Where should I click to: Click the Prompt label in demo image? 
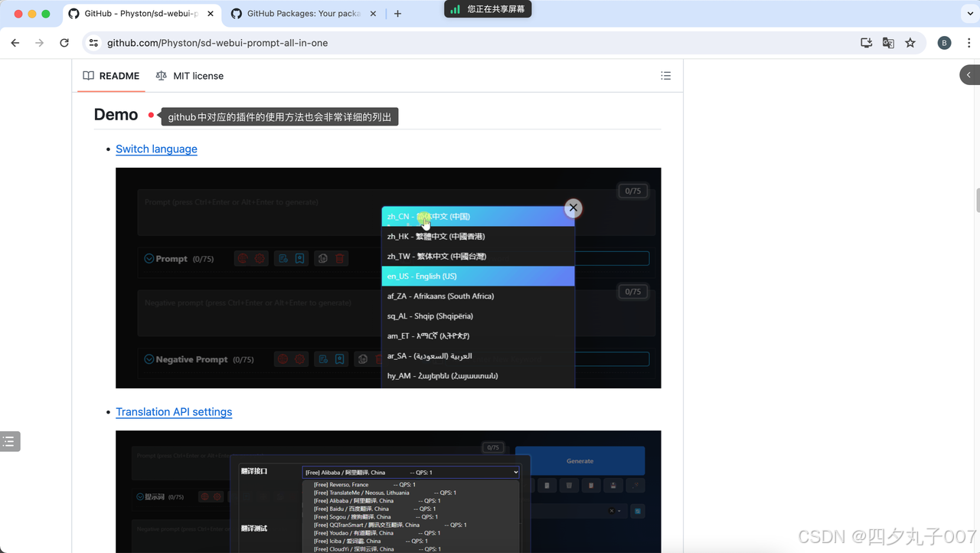pos(171,259)
